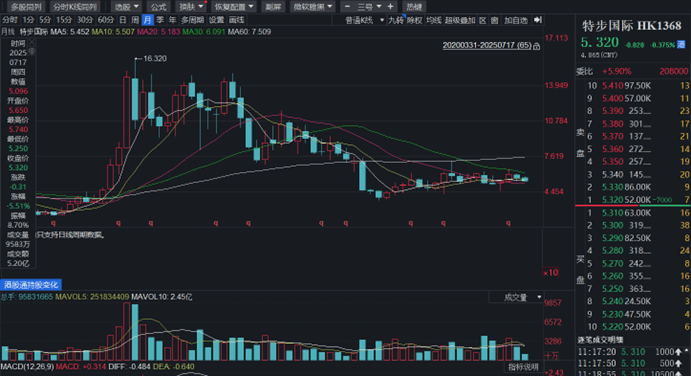Image resolution: width=691 pixels, height=376 pixels.
Task: Click the 区 interval statistics icon
Action: (483, 20)
